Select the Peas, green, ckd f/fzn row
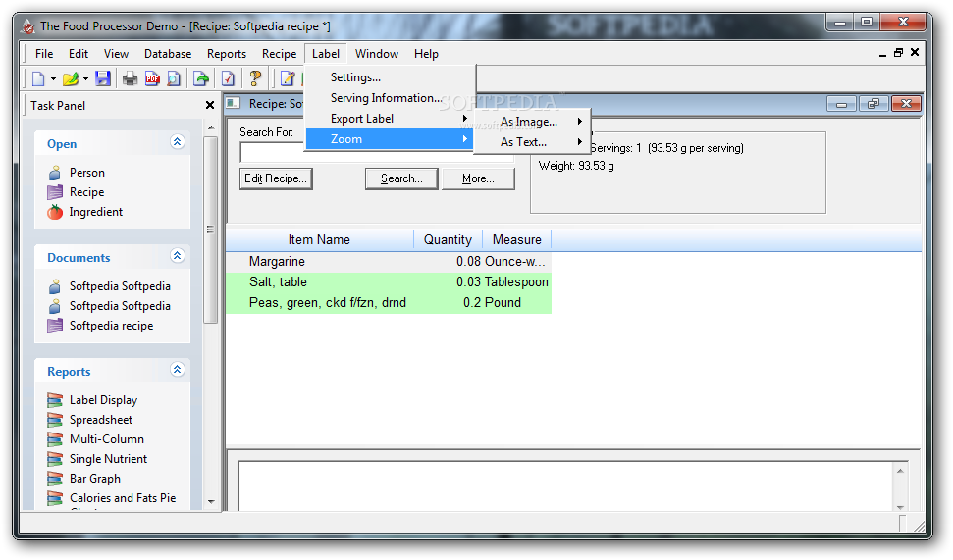 tap(389, 303)
